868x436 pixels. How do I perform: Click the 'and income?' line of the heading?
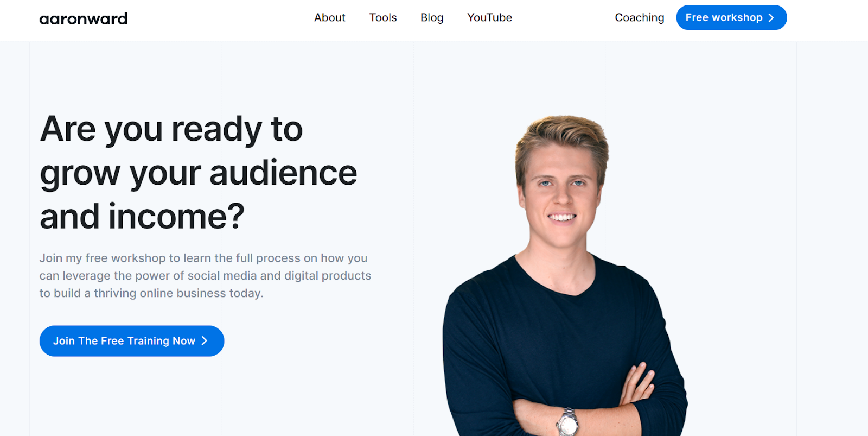point(142,217)
